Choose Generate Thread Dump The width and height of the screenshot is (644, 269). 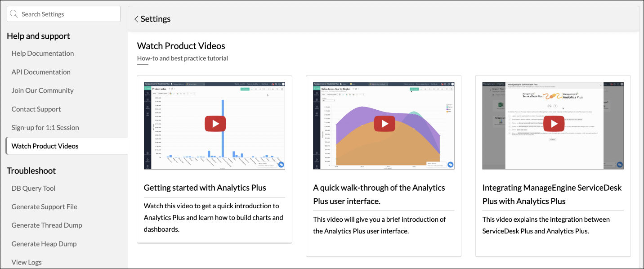47,225
